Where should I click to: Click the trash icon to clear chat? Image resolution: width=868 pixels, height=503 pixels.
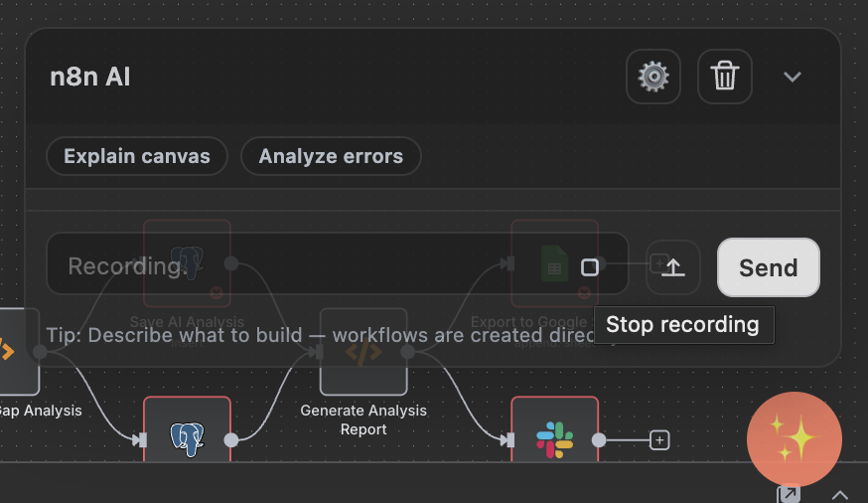pos(724,77)
